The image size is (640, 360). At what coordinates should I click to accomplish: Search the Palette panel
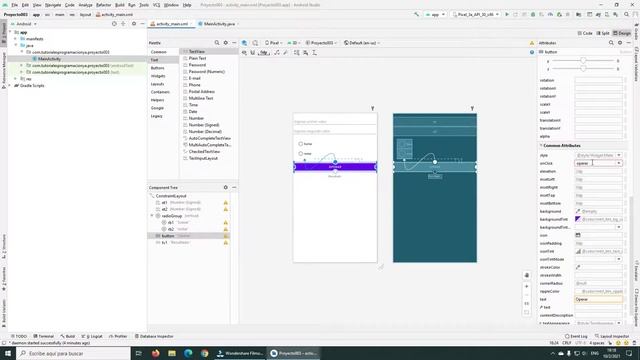217,42
